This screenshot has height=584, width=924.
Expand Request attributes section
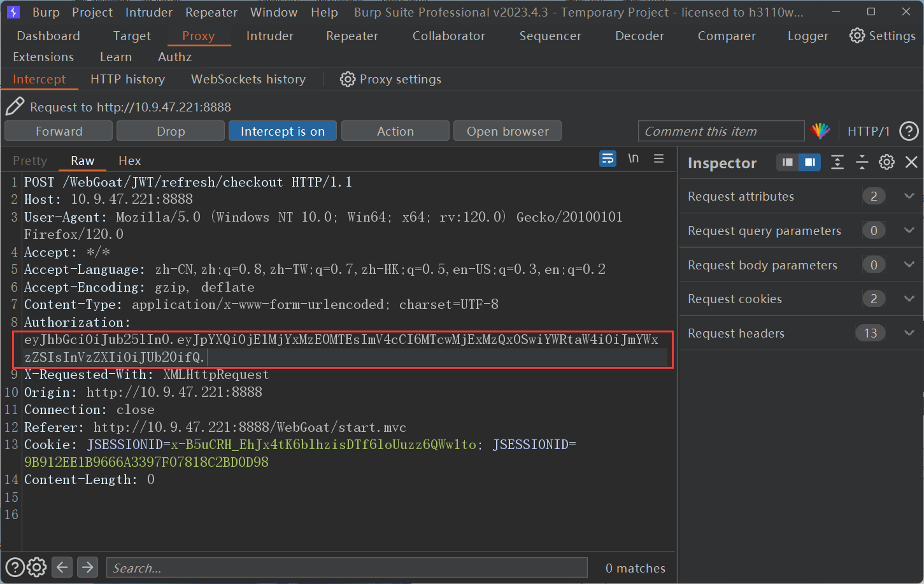[x=801, y=196]
